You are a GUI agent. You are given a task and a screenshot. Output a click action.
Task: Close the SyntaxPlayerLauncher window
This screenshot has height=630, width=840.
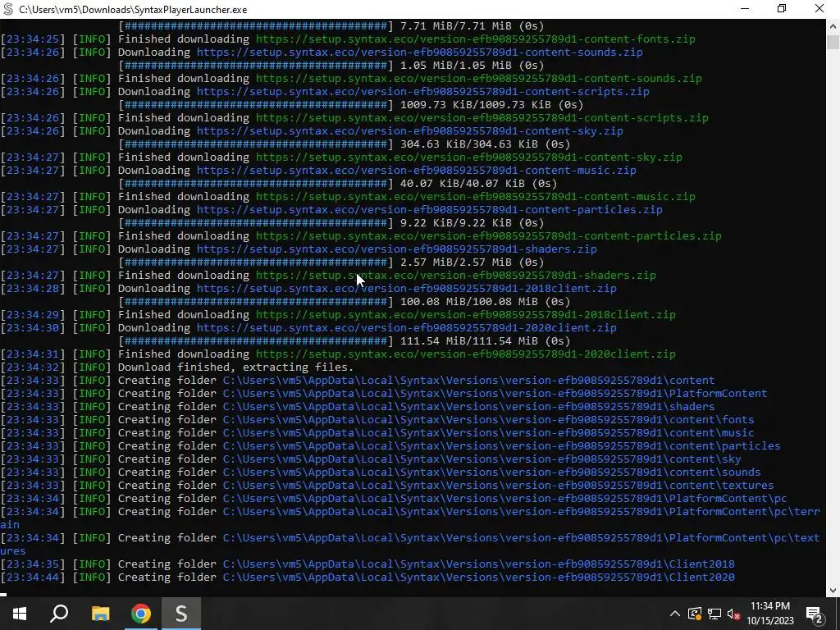point(819,8)
